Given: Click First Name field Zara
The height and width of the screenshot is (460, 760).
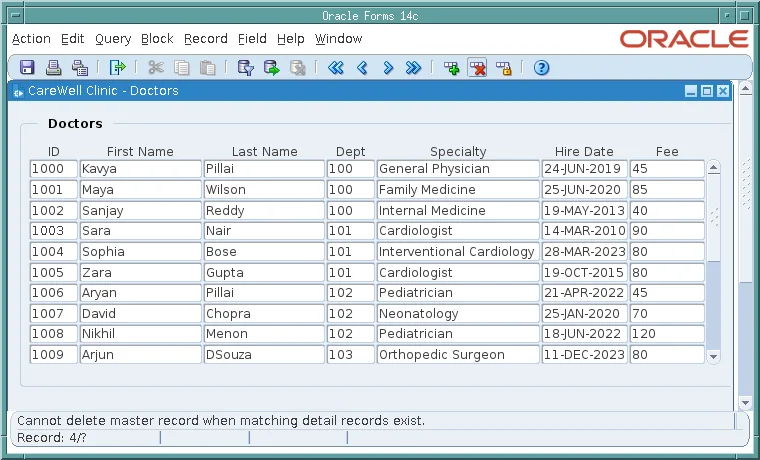Looking at the screenshot, I should click(141, 272).
